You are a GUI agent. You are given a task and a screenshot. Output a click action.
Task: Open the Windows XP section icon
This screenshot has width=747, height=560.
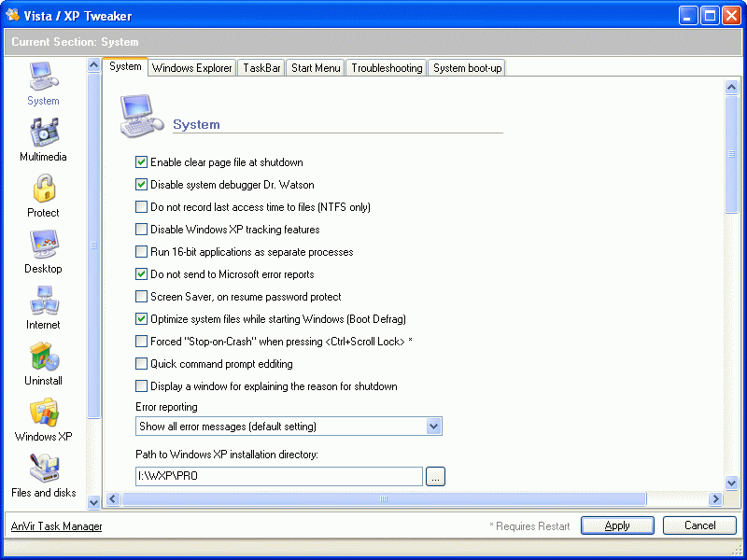pyautogui.click(x=43, y=412)
